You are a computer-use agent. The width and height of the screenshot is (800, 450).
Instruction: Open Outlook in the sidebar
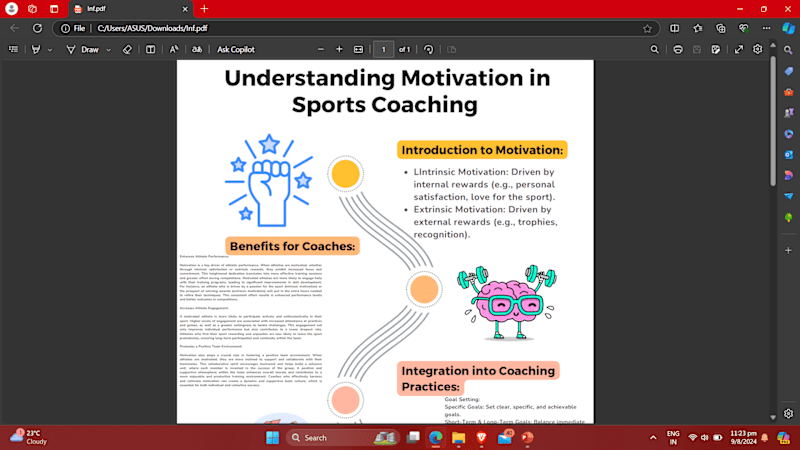[789, 154]
